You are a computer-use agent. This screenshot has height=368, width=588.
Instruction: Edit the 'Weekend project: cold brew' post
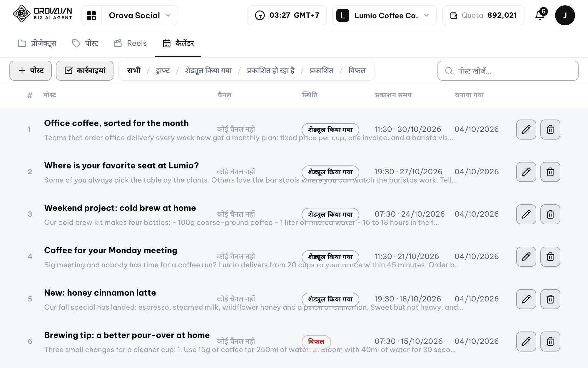[526, 214]
